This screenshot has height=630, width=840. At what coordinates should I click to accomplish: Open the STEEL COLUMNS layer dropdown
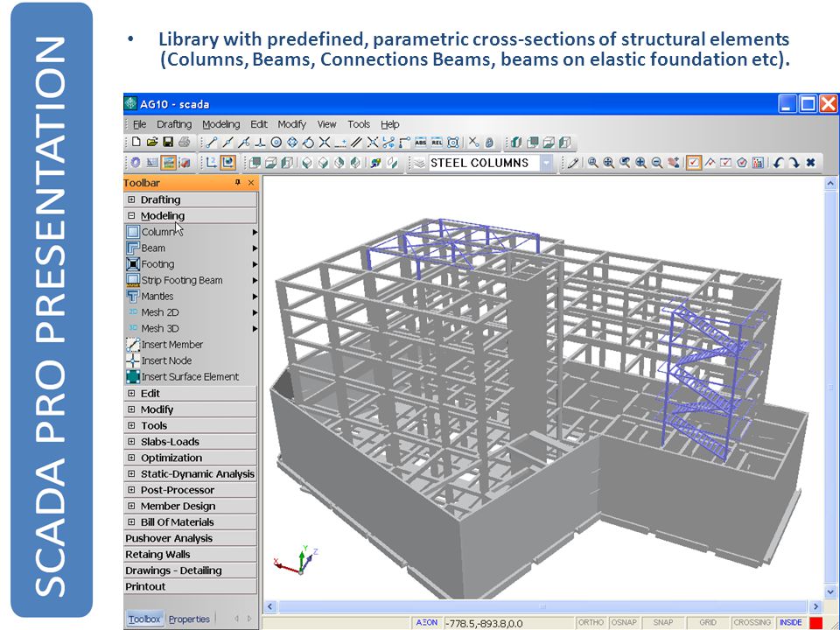point(546,163)
